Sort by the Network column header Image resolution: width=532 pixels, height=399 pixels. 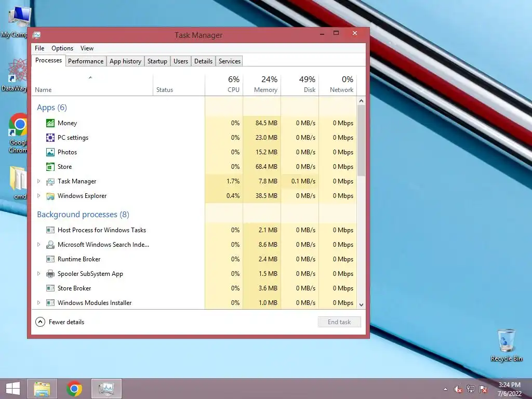coord(338,85)
